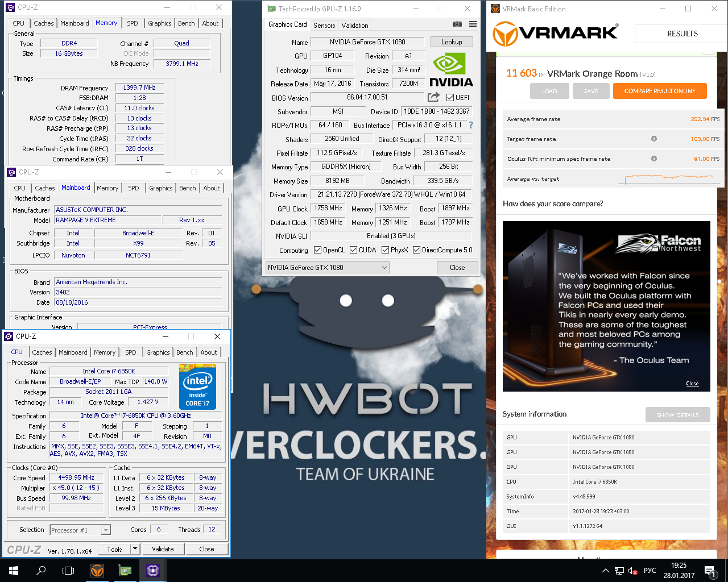Click COMPARE RESULT ONLINE in VRMark
The width and height of the screenshot is (728, 582).
[660, 91]
